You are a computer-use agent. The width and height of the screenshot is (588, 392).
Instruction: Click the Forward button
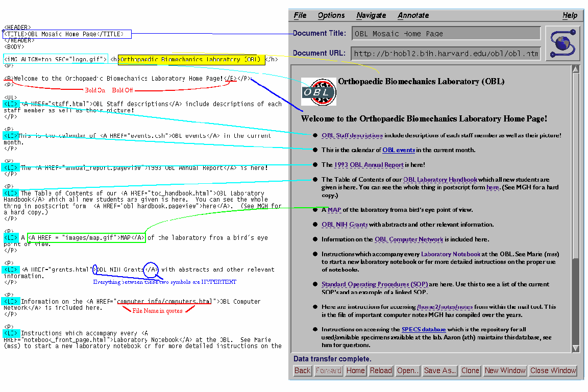point(329,371)
